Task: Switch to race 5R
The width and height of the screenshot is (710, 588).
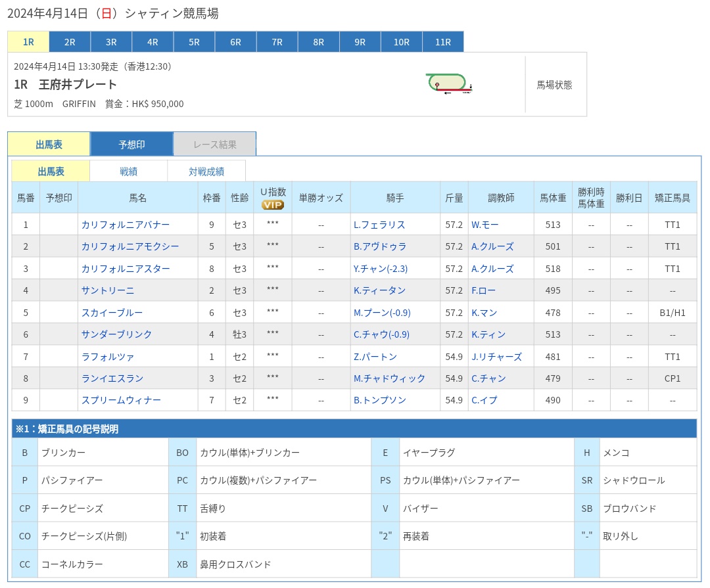Action: coord(193,41)
